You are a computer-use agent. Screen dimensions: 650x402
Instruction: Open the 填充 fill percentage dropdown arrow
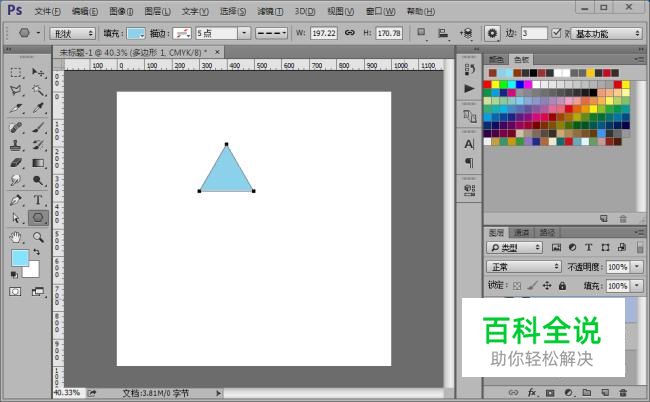(x=637, y=286)
